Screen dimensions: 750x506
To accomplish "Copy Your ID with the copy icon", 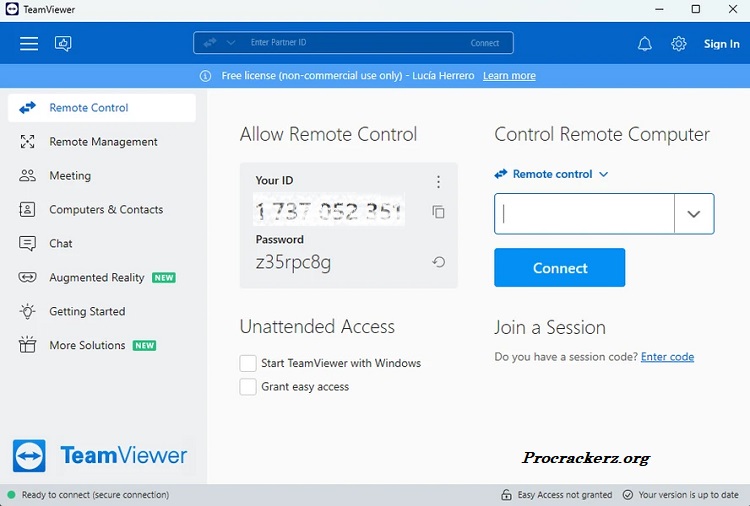I will (x=438, y=212).
